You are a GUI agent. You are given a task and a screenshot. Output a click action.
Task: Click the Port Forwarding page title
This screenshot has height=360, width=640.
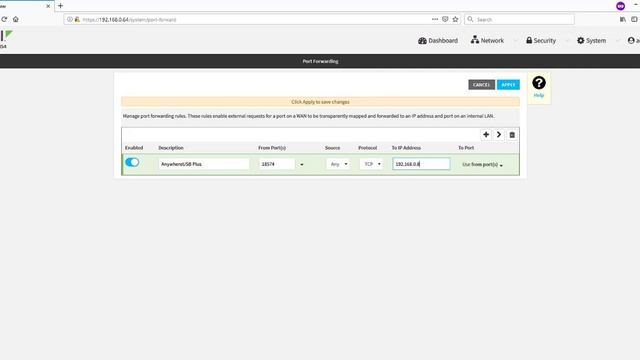point(320,61)
